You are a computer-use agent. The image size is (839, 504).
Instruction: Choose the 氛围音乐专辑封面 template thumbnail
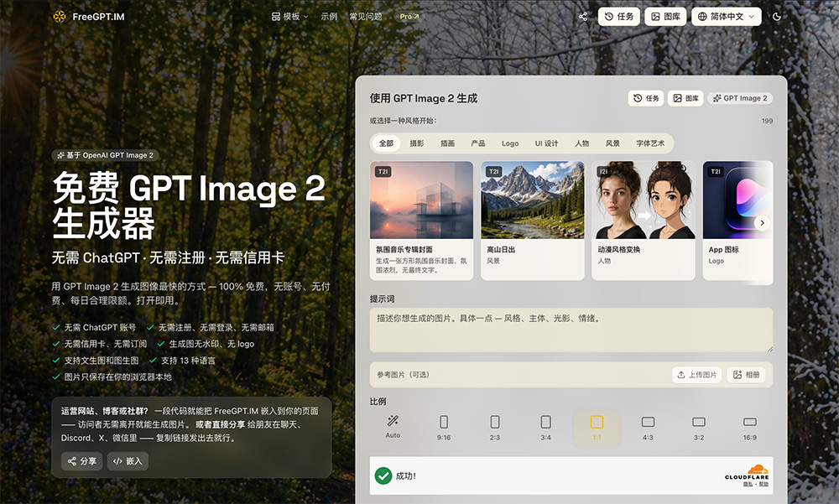pos(422,200)
